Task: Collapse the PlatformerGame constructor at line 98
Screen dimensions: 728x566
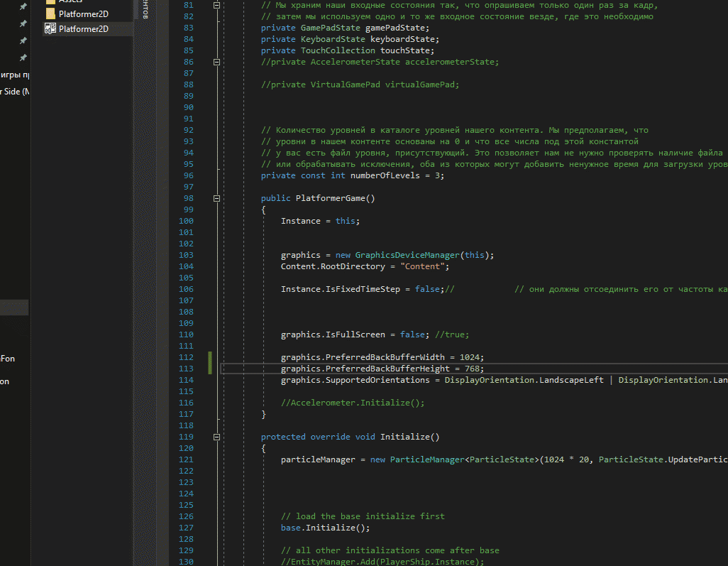Action: pyautogui.click(x=216, y=198)
